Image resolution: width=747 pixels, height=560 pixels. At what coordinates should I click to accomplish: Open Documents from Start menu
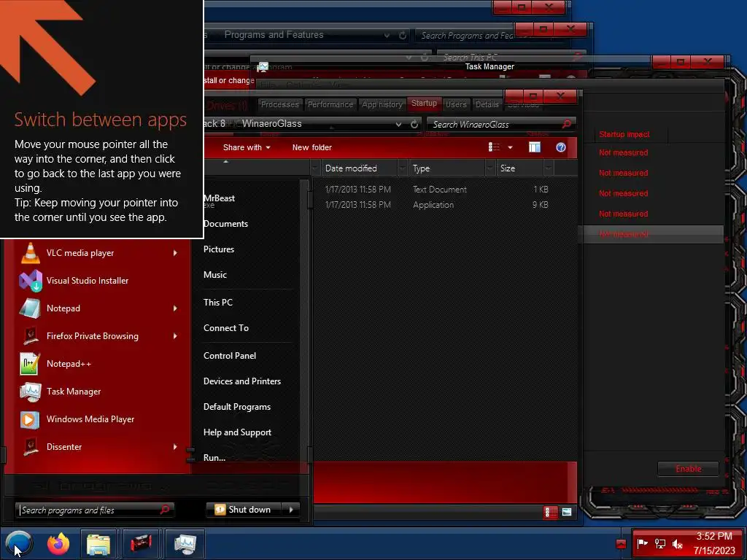225,224
